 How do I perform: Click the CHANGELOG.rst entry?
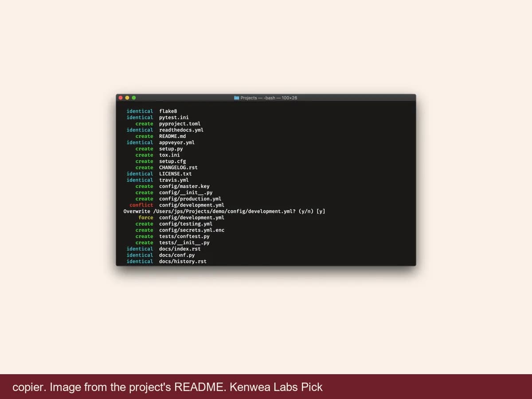pos(178,168)
